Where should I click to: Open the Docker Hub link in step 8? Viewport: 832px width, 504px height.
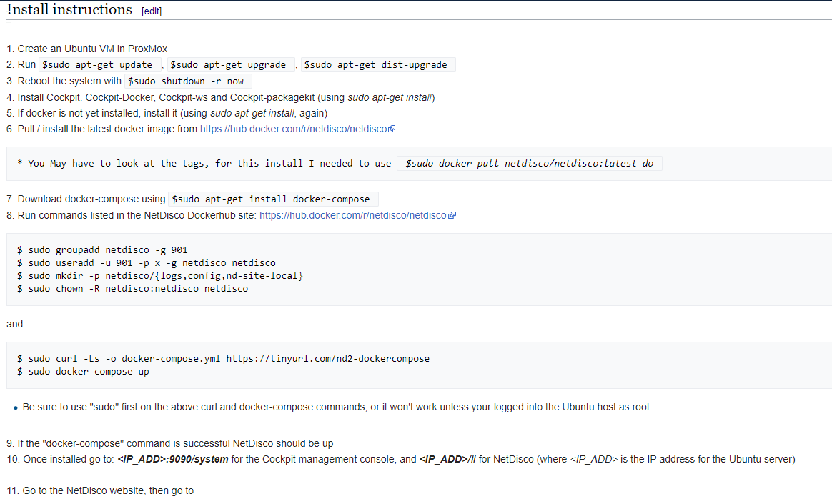click(353, 215)
